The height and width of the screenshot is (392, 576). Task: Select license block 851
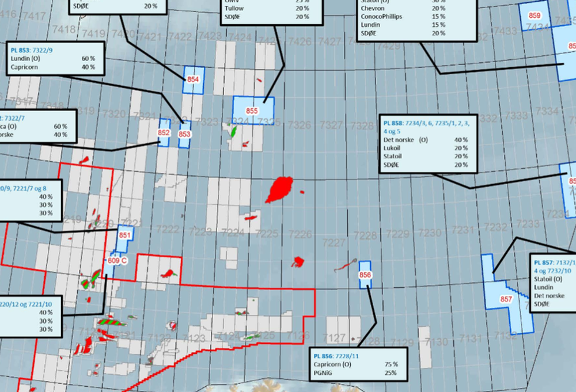pos(125,238)
